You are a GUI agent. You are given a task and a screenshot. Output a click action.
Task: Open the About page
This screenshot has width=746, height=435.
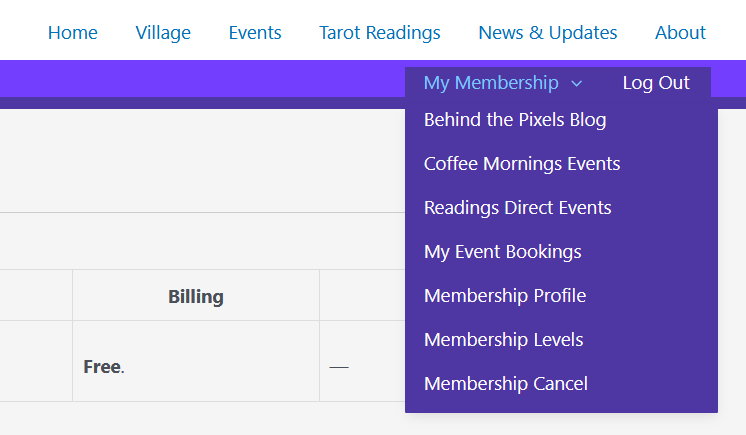pos(680,33)
